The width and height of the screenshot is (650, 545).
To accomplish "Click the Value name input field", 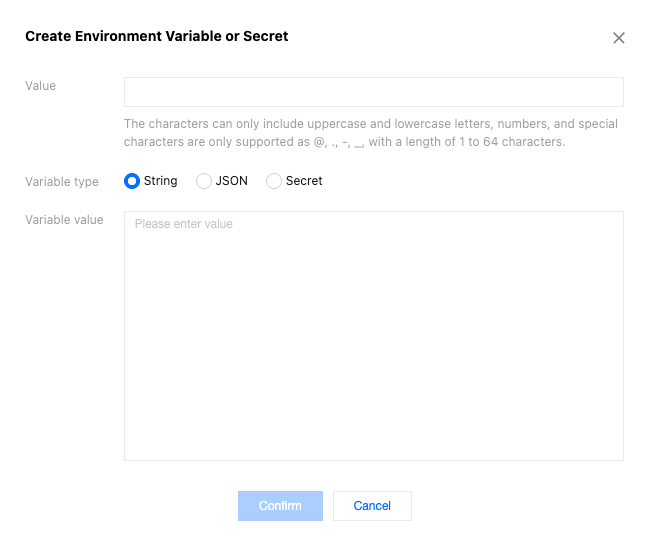I will [373, 92].
